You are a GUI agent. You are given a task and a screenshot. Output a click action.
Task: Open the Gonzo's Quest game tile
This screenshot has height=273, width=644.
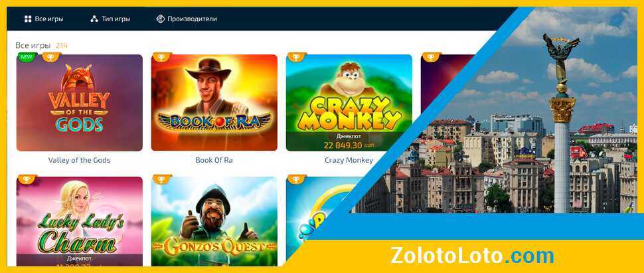pyautogui.click(x=214, y=221)
